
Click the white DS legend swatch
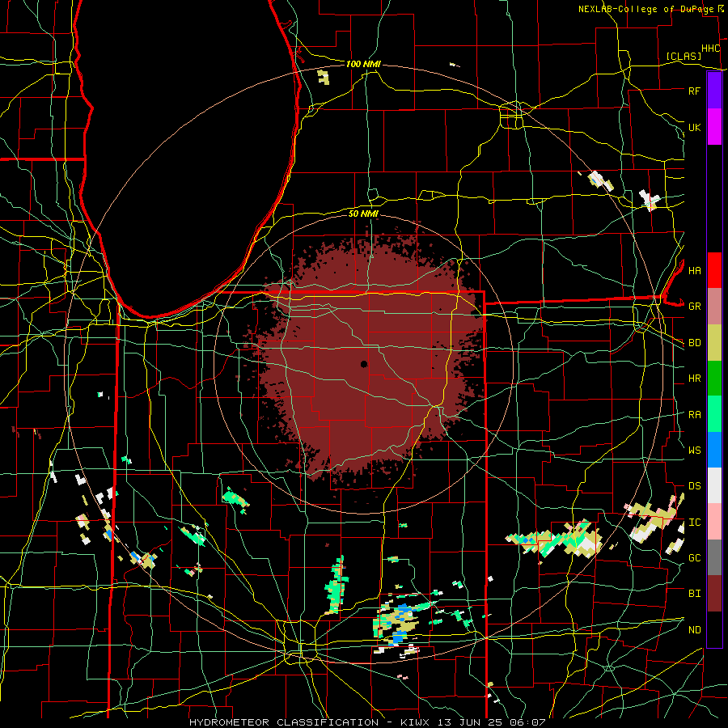point(714,485)
